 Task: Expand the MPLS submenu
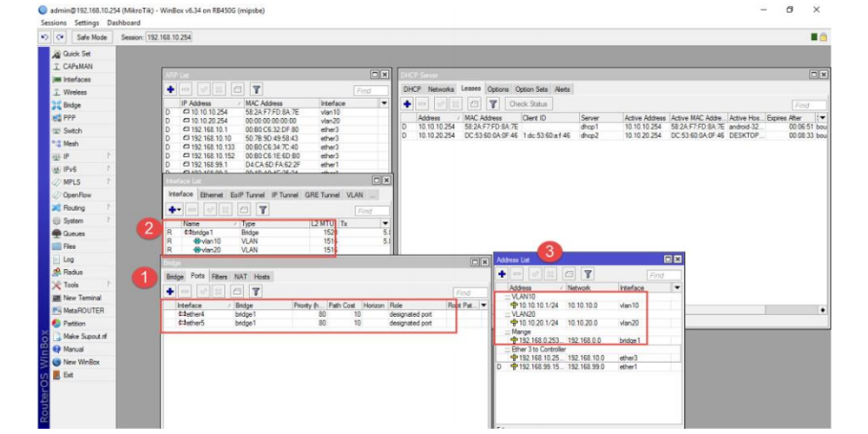click(83, 182)
